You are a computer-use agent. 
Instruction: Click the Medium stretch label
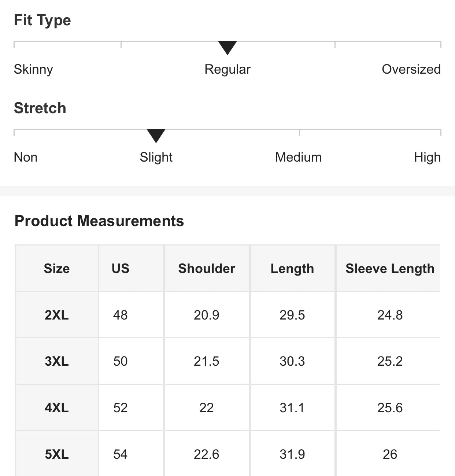(299, 157)
